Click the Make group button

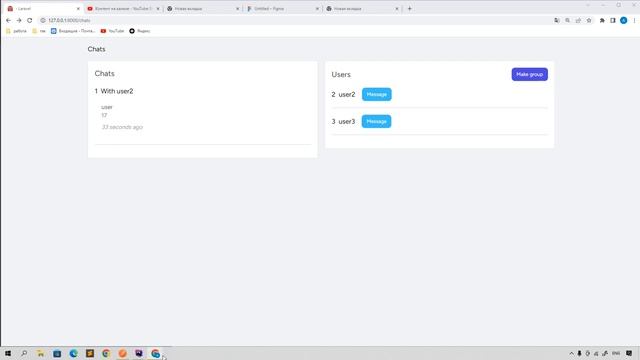529,74
